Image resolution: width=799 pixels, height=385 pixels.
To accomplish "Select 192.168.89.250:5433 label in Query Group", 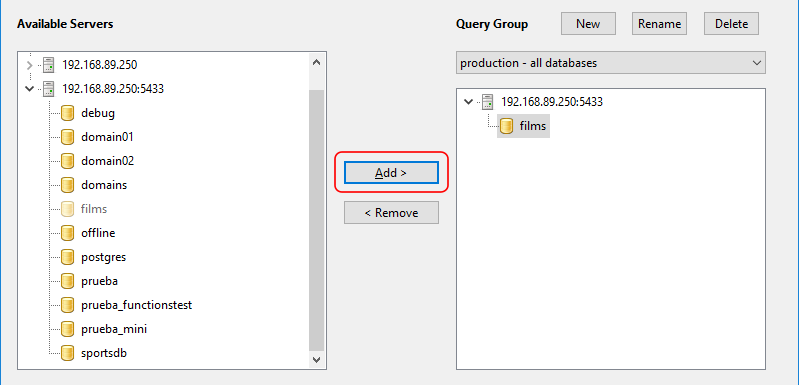I will tap(552, 102).
